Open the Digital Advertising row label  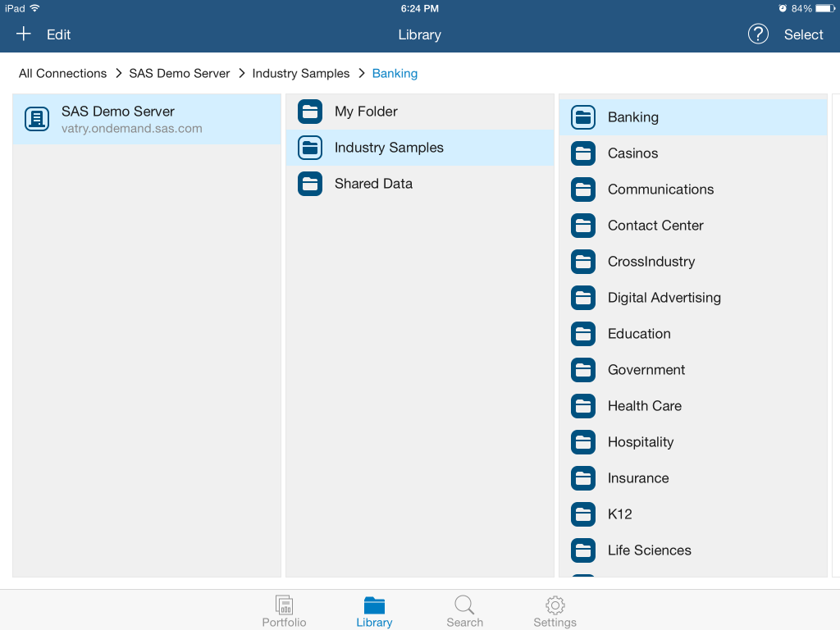(664, 298)
